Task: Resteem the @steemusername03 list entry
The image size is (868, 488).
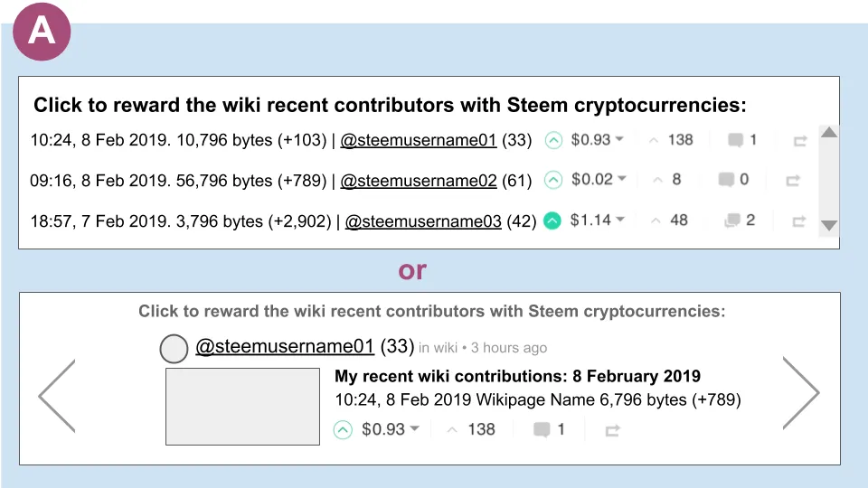Action: point(798,221)
